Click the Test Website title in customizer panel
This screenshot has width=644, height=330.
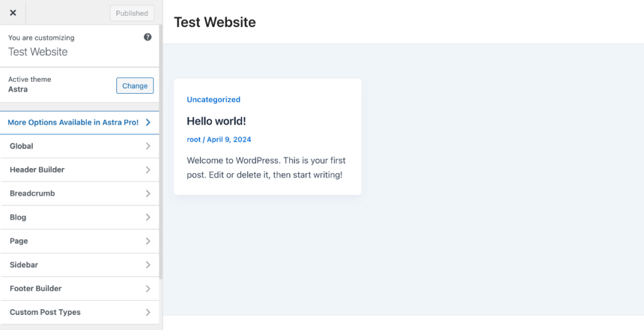click(x=38, y=52)
